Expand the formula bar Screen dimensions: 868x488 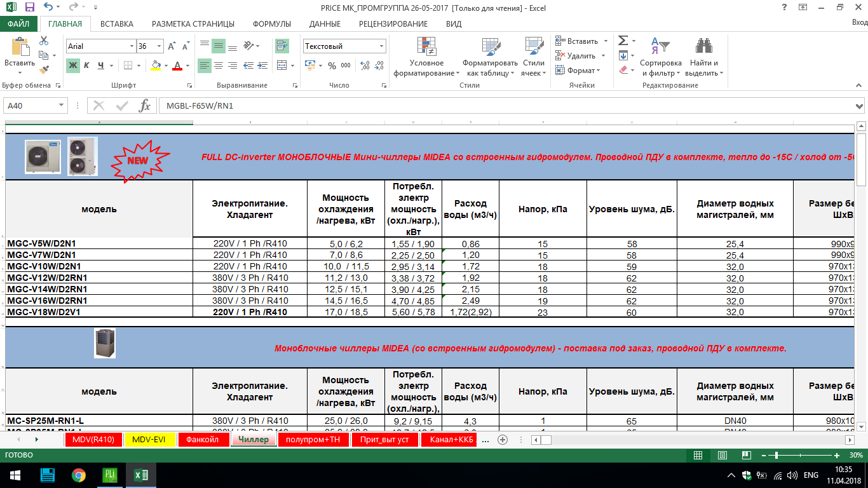coord(860,105)
